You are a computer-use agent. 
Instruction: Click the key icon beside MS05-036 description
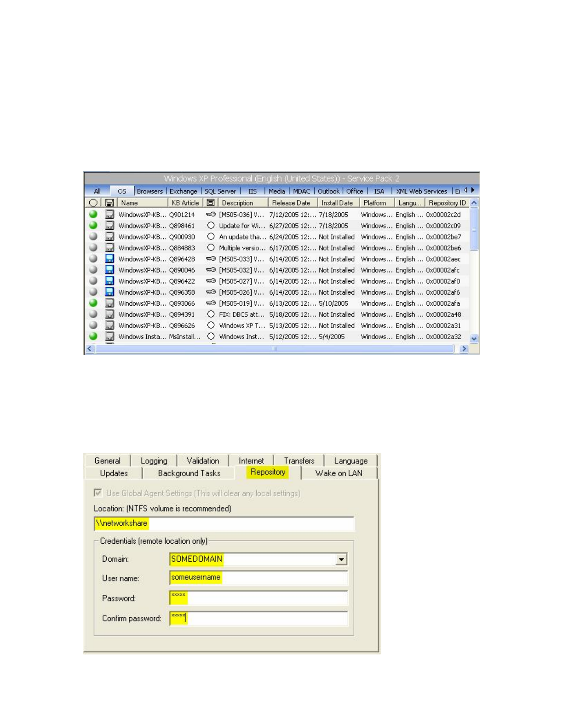211,214
